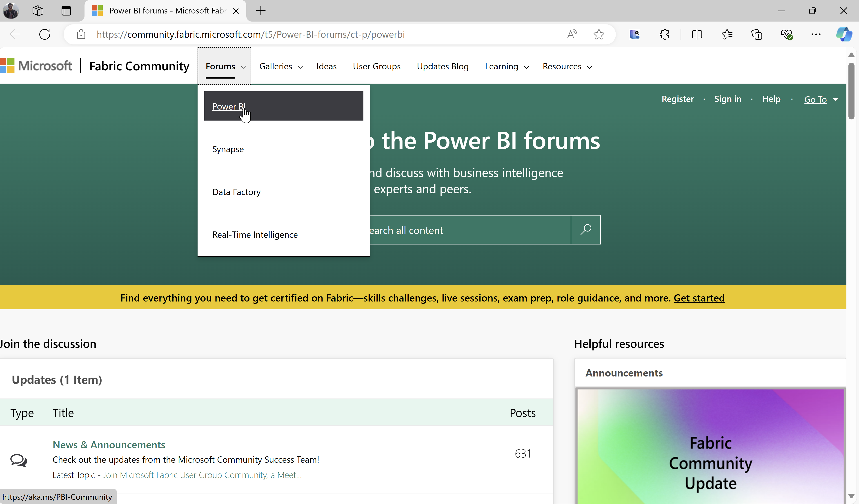Open Copilot in the browser toolbar
The height and width of the screenshot is (504, 859).
pos(844,34)
